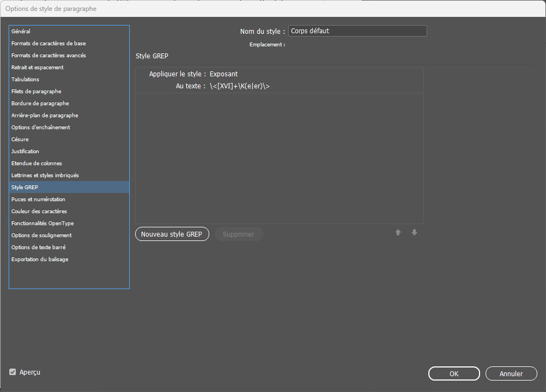The width and height of the screenshot is (546, 392).
Task: Select Puces et numérotation category
Action: coord(38,200)
